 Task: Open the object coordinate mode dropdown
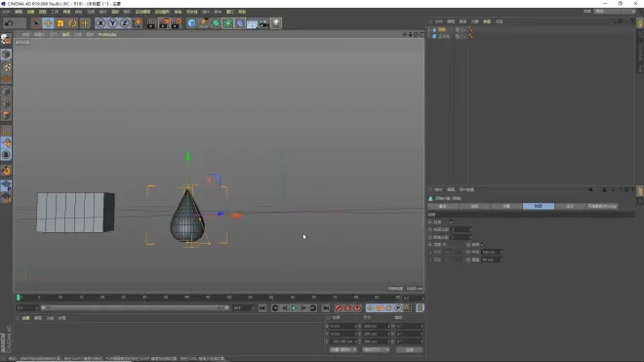342,349
